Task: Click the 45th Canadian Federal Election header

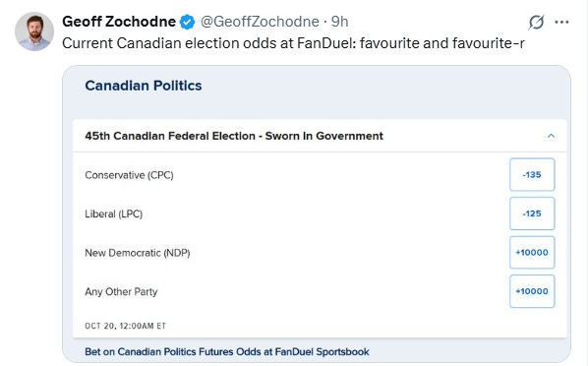Action: point(234,136)
